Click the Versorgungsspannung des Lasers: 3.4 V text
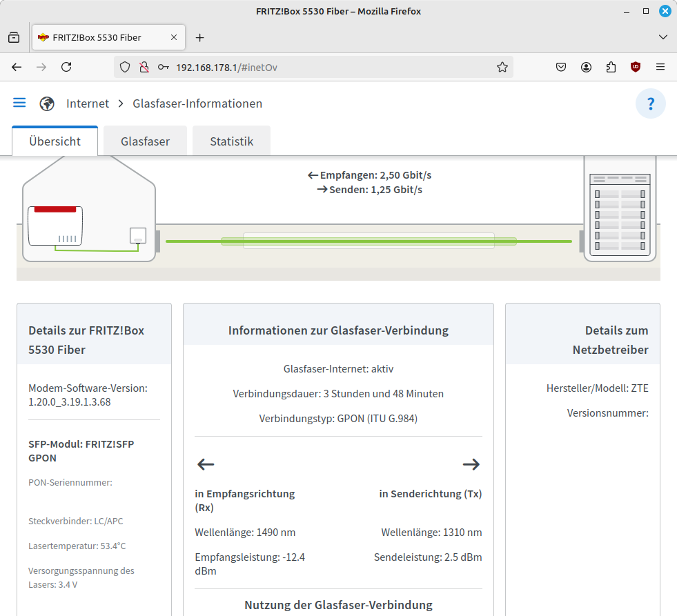The width and height of the screenshot is (677, 616). pos(81,577)
